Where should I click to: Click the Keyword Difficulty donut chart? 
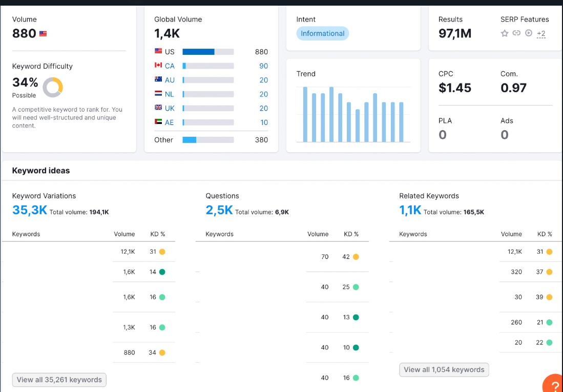click(53, 87)
